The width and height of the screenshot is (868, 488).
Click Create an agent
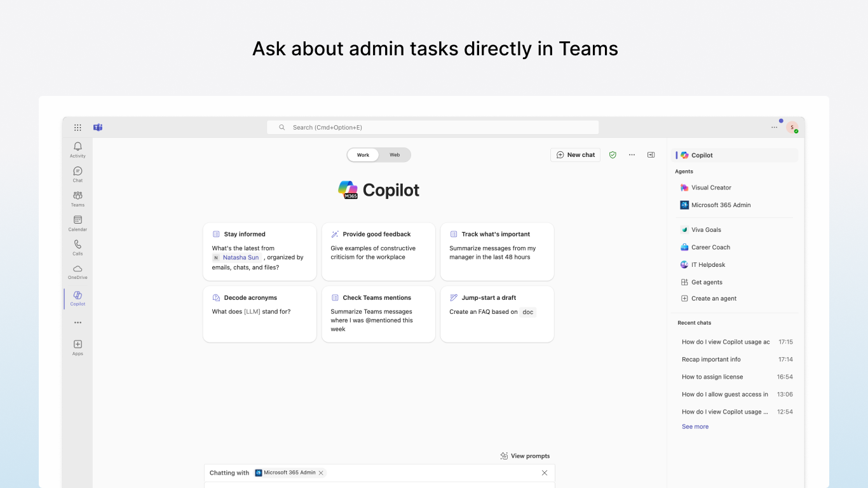(x=709, y=299)
